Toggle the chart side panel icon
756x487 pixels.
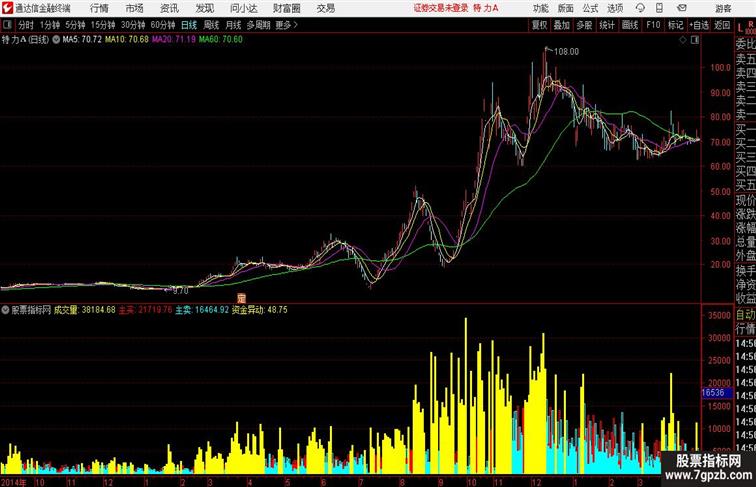(695, 40)
